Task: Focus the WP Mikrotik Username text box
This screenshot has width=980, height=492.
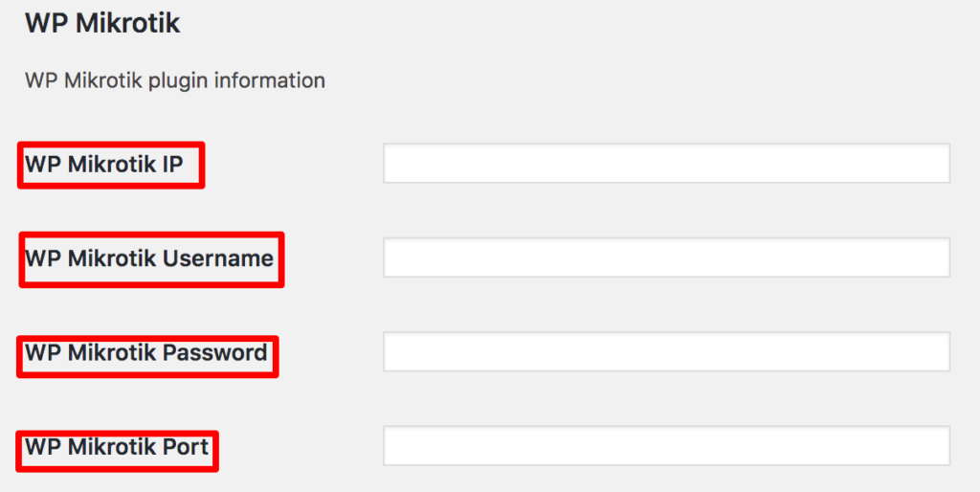Action: [x=666, y=258]
